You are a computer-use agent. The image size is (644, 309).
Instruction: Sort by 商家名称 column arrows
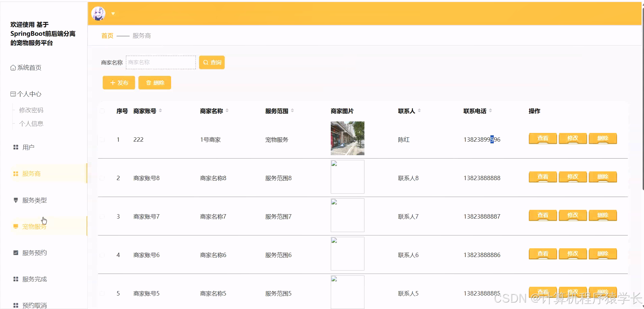click(227, 111)
